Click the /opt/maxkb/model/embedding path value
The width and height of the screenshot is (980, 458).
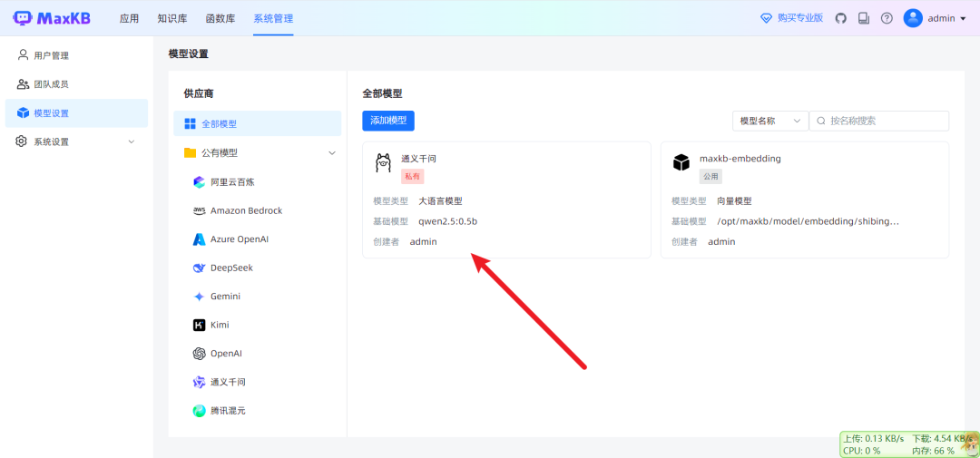tap(808, 221)
